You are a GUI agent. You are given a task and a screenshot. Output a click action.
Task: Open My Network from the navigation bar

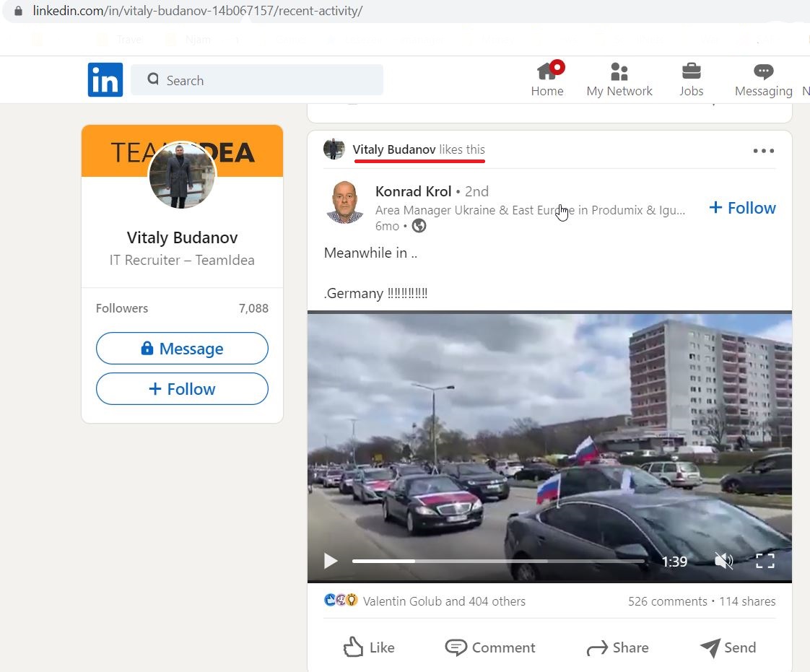tap(619, 79)
